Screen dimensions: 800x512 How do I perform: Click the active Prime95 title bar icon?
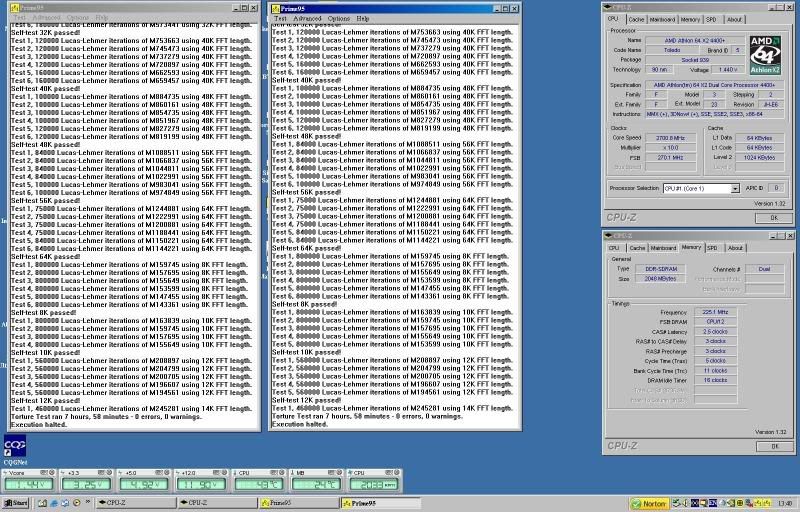[276, 9]
